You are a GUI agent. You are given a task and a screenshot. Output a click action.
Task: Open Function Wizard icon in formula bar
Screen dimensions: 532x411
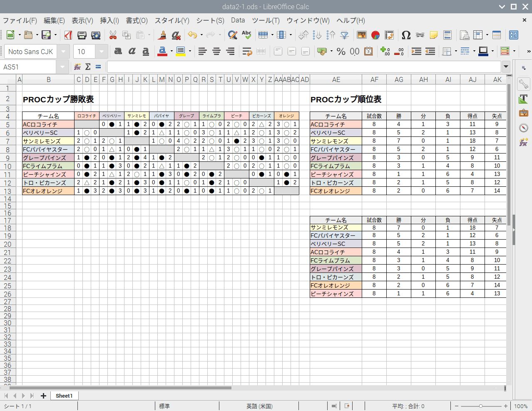(x=77, y=67)
